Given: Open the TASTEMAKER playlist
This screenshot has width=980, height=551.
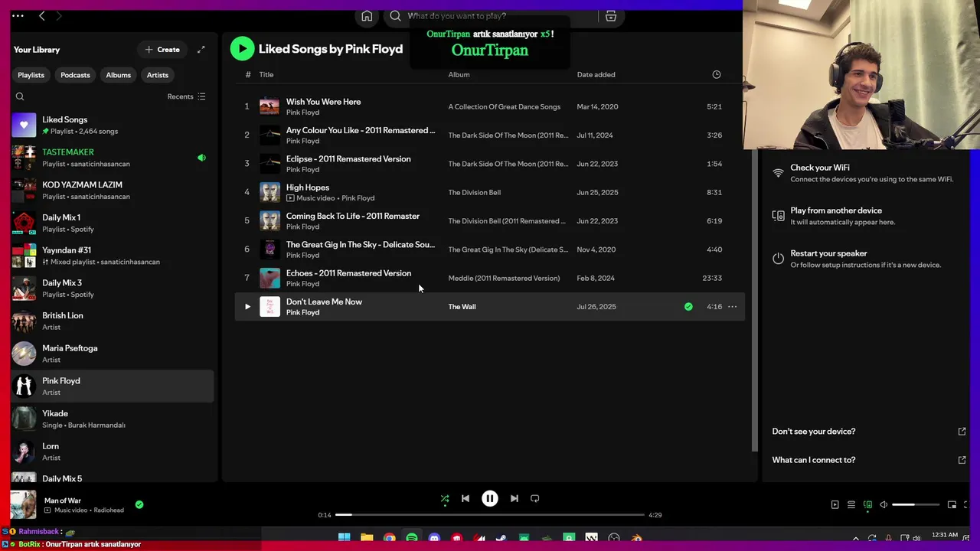Looking at the screenshot, I should pyautogui.click(x=112, y=158).
